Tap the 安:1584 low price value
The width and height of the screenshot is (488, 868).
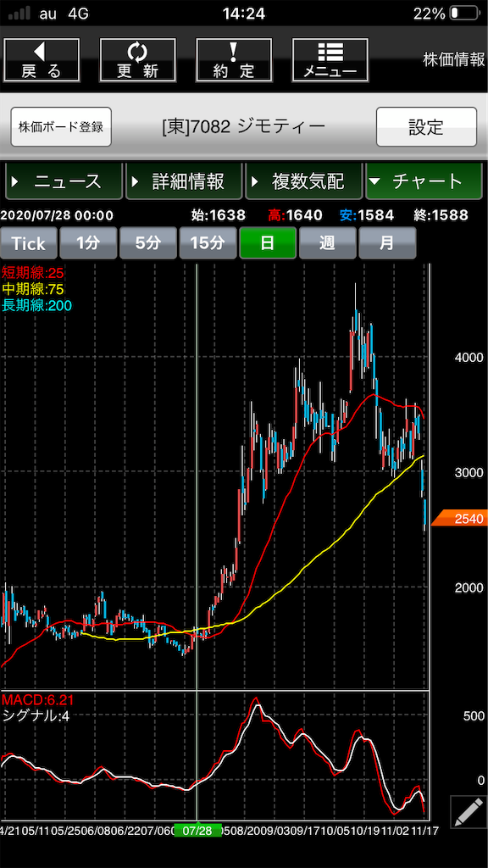[368, 214]
